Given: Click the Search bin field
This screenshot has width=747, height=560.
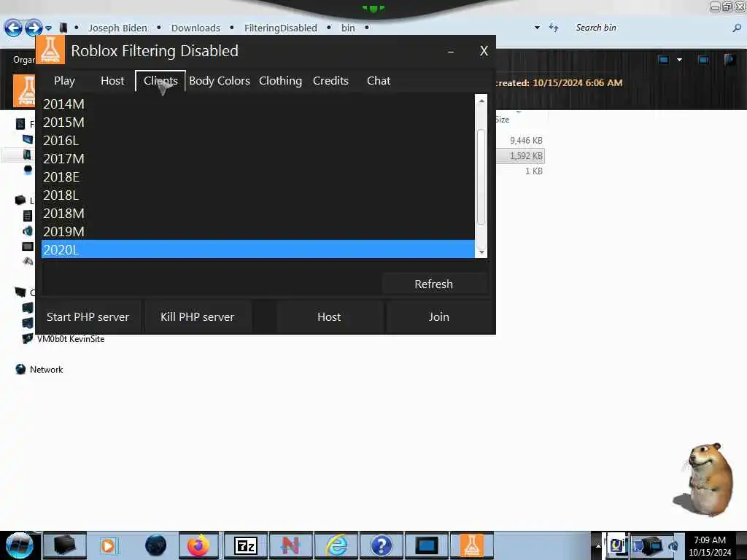Looking at the screenshot, I should pyautogui.click(x=650, y=28).
